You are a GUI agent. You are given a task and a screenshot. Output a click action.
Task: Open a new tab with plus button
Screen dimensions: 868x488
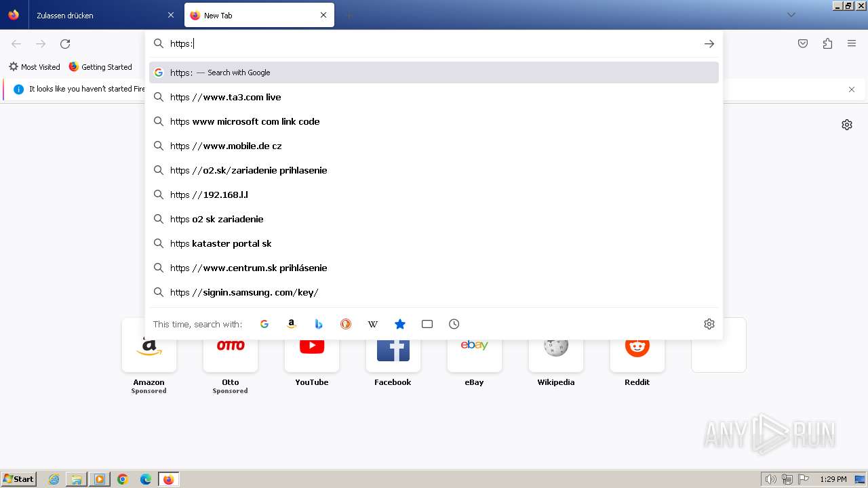tap(349, 15)
